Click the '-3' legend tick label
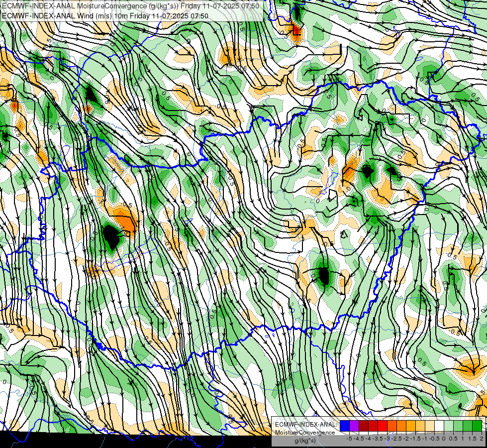487x448 pixels. pyautogui.click(x=387, y=439)
